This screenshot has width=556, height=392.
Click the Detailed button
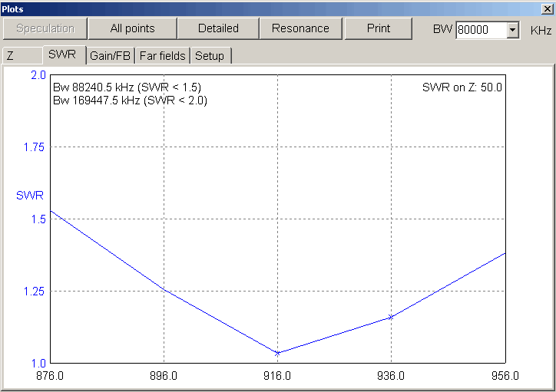pyautogui.click(x=218, y=28)
